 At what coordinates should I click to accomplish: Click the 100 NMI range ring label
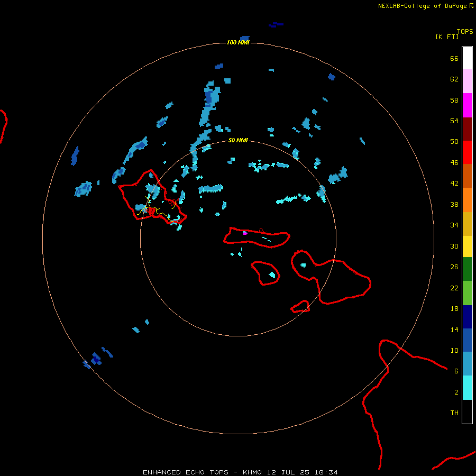pos(238,42)
